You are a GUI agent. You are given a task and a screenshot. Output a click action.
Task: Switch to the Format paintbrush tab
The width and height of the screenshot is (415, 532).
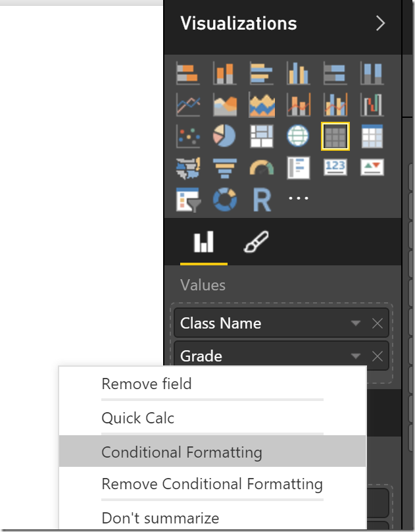coord(256,242)
